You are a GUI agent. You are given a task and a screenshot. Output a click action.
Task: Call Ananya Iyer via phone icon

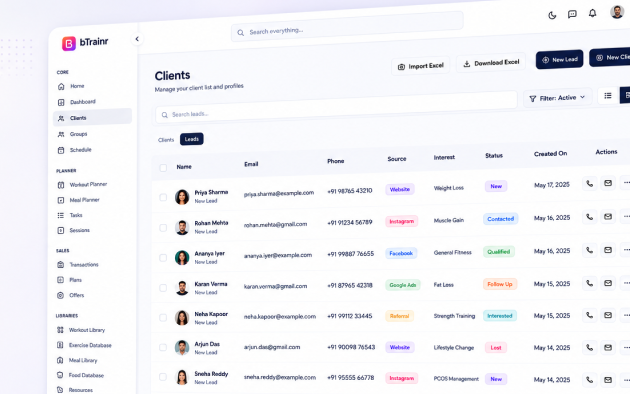pyautogui.click(x=589, y=250)
